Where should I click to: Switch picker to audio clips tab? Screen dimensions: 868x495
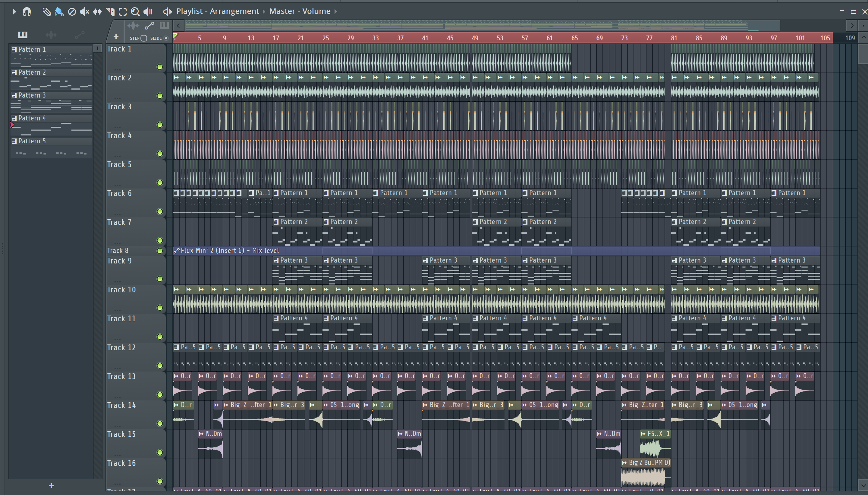(51, 34)
